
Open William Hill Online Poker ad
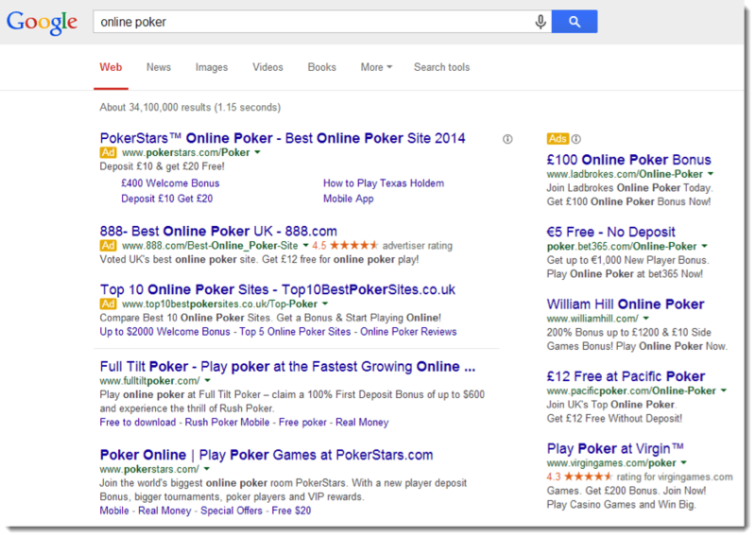coord(626,304)
